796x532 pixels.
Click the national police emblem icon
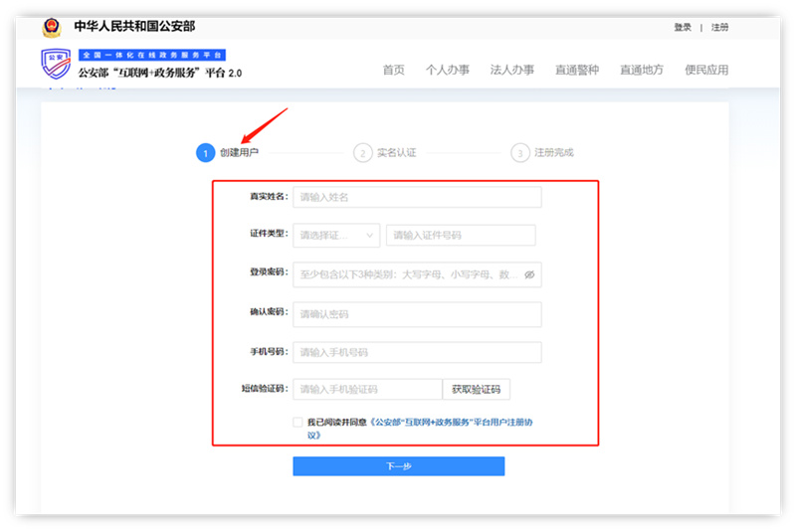[x=52, y=27]
